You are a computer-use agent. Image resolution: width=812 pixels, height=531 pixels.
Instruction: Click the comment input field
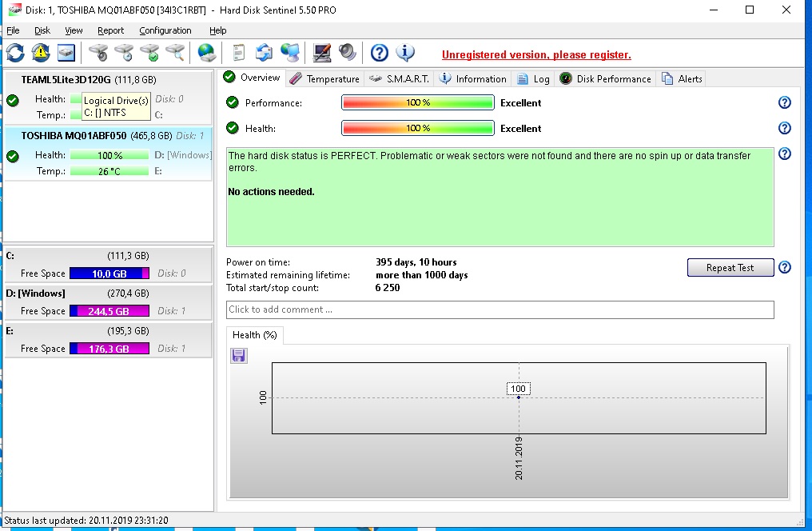pyautogui.click(x=500, y=309)
